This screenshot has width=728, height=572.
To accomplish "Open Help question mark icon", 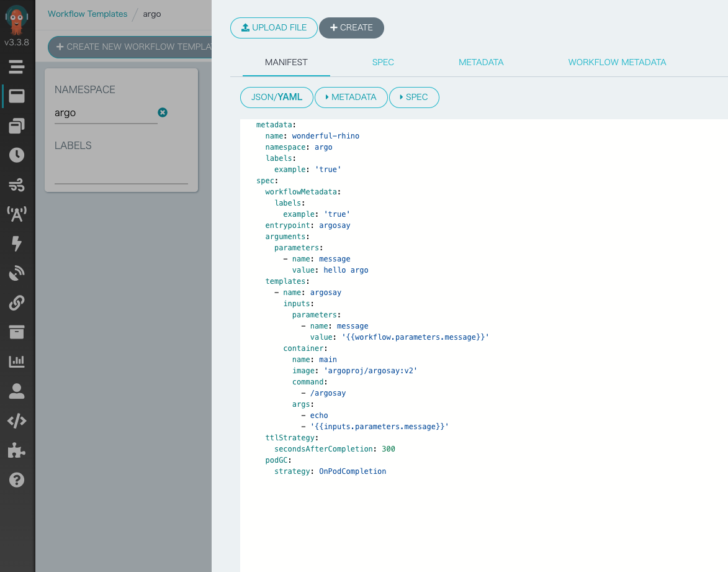I will pos(17,480).
